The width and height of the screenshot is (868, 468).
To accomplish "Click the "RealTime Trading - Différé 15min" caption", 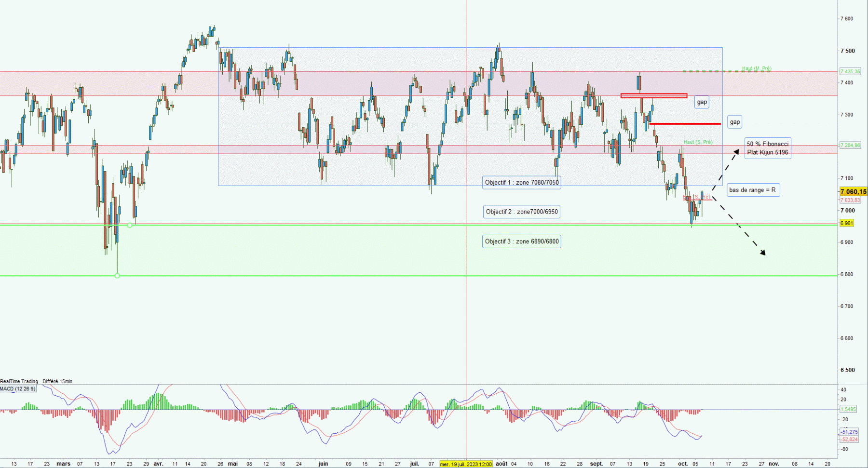I will [x=36, y=381].
